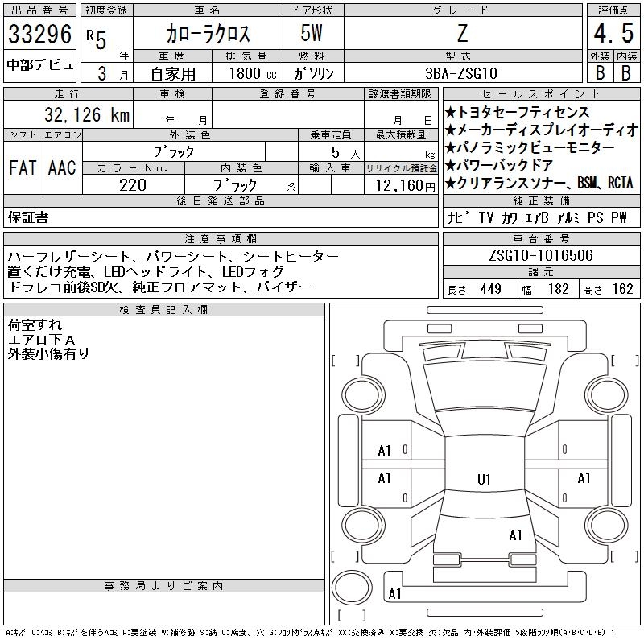Select the 注意事項欄 section header
Image resolution: width=644 pixels, height=644 pixels.
click(220, 239)
